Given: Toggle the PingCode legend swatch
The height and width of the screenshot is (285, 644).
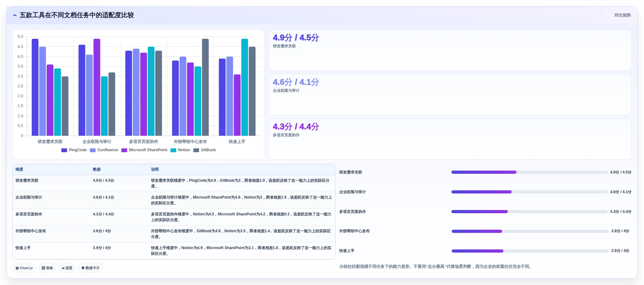Looking at the screenshot, I should (x=64, y=150).
